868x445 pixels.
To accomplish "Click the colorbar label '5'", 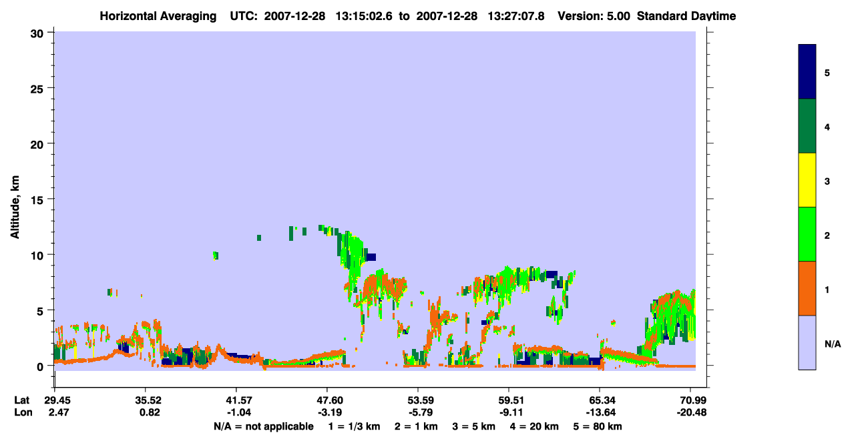I will point(827,72).
